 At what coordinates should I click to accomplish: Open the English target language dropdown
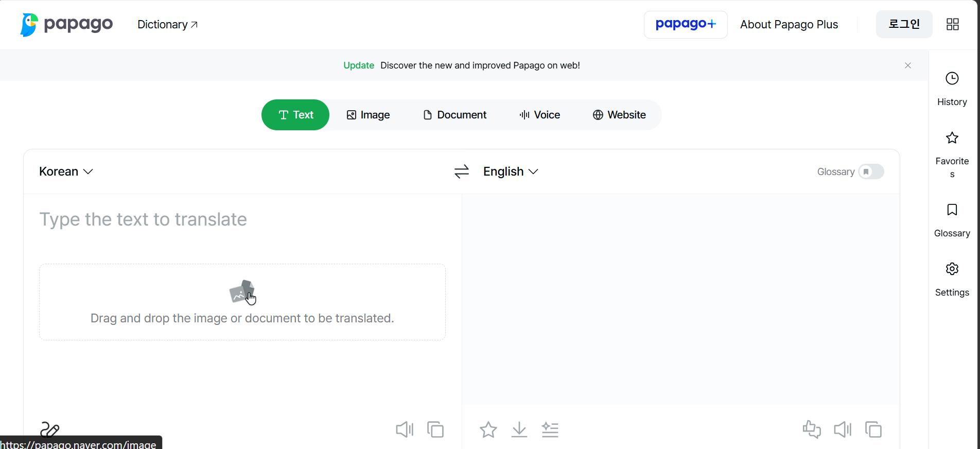[x=511, y=171]
